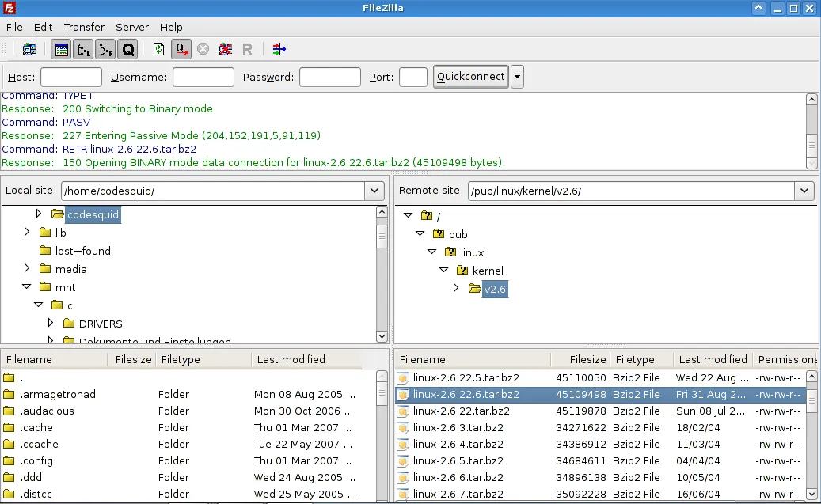Click the Quickconnect button
The width and height of the screenshot is (821, 504).
(471, 77)
